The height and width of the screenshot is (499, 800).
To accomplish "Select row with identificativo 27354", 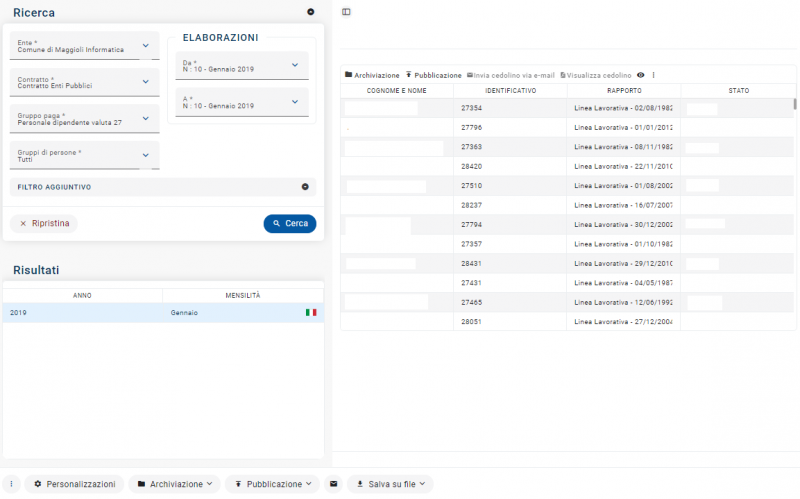I will 567,108.
